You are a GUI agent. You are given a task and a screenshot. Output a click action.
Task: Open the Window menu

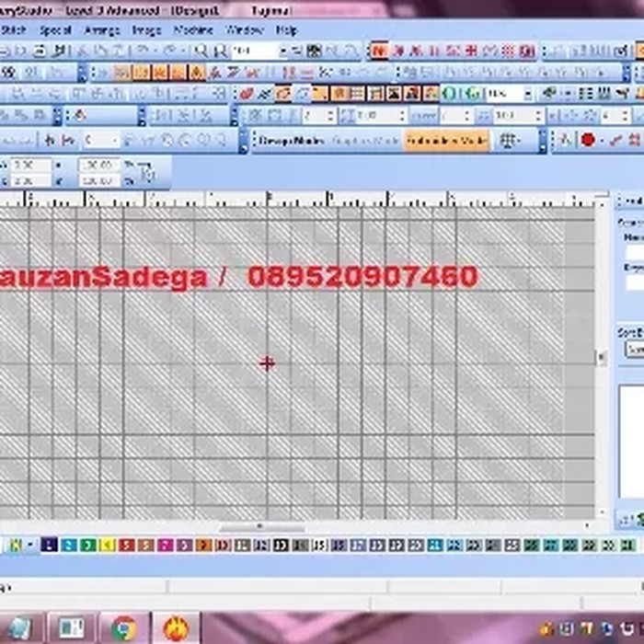tap(245, 30)
